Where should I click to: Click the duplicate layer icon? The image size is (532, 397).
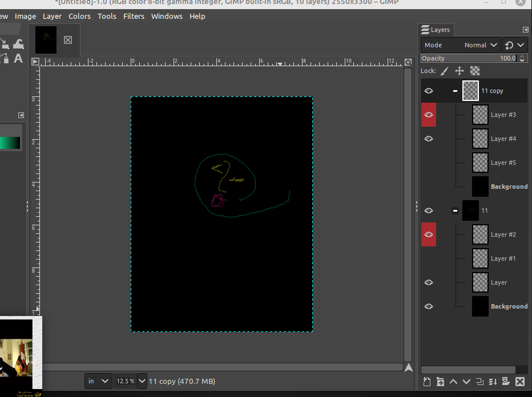(479, 382)
